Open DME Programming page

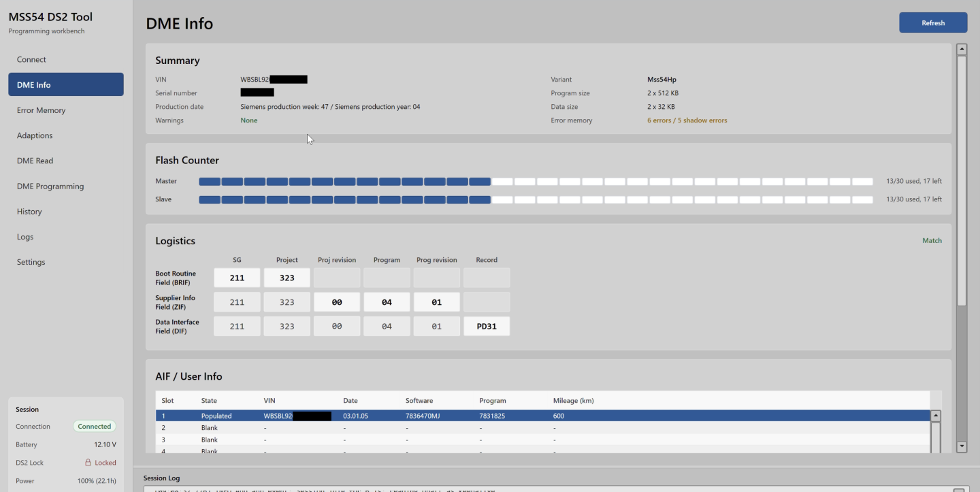click(65, 186)
